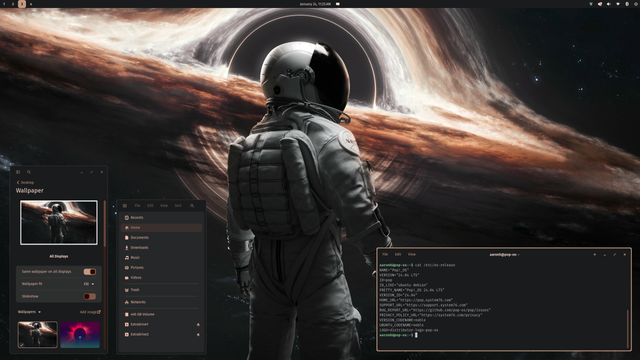Open the terminal File menu
The height and width of the screenshot is (360, 640).
tap(385, 254)
